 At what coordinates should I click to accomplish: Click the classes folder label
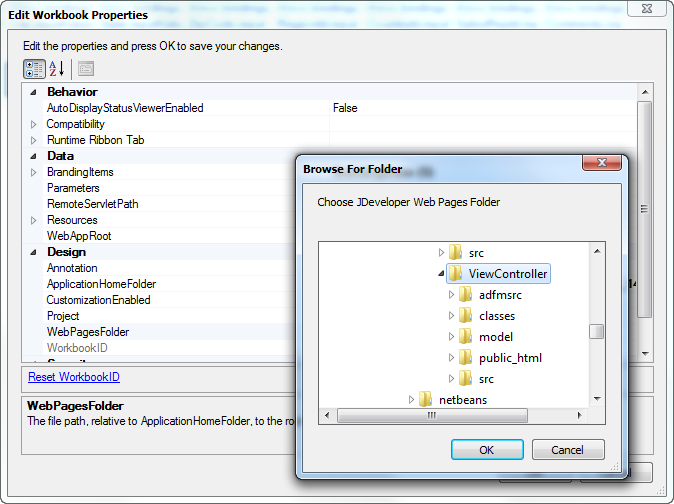[x=497, y=316]
